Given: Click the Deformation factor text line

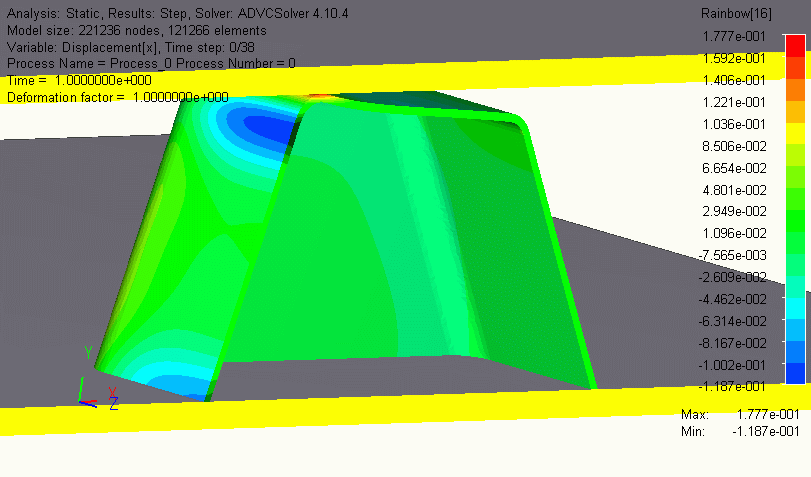Looking at the screenshot, I should point(118,97).
